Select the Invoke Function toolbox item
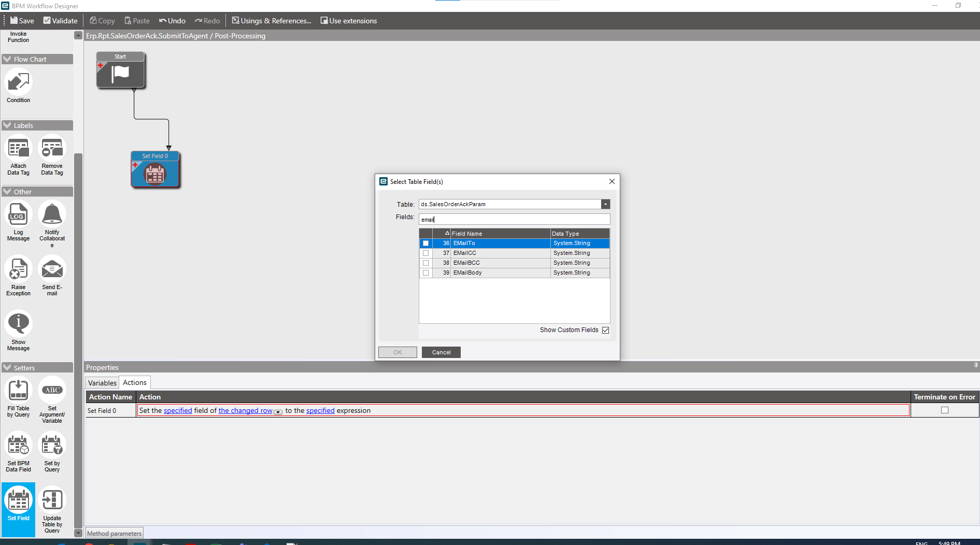980x545 pixels. coord(19,37)
